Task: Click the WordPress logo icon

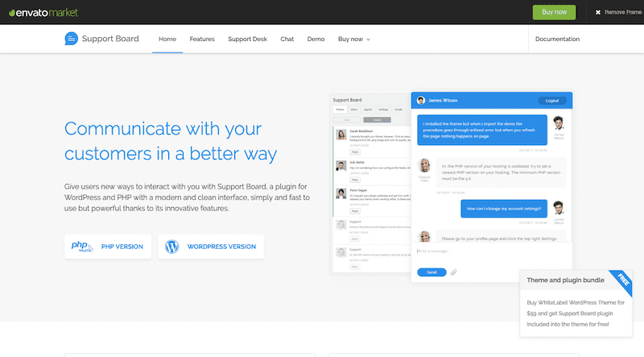Action: tap(171, 247)
